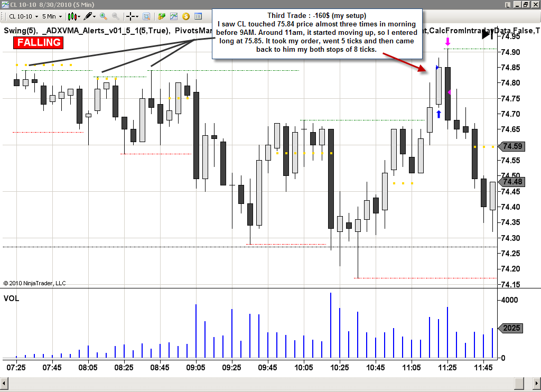Viewport: 541px width, 392px height.
Task: Click the 11:45 time axis label
Action: [x=483, y=368]
